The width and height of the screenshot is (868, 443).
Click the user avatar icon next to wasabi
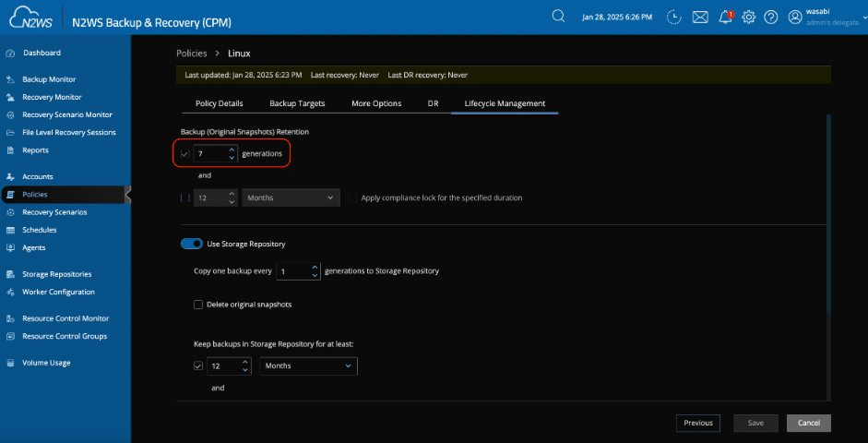point(795,18)
